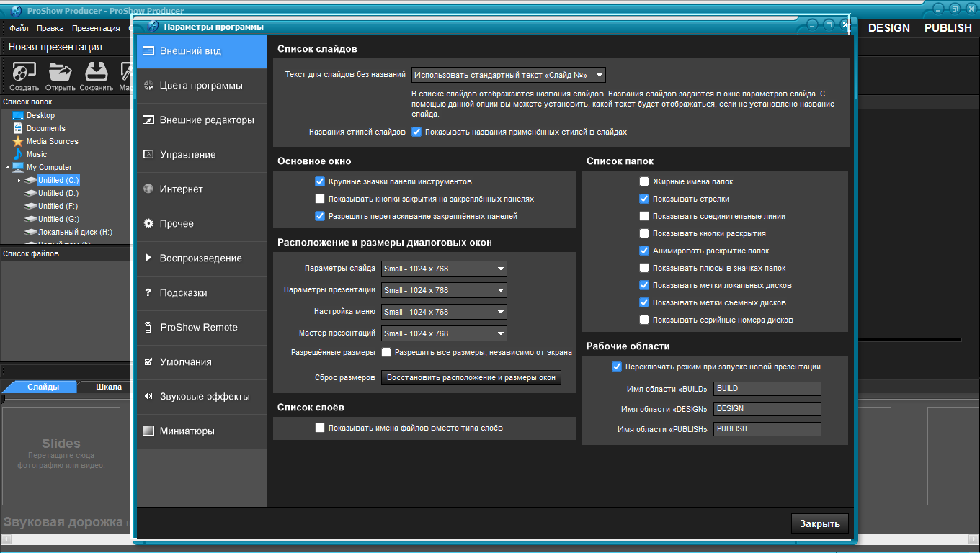Open the Файл menu
Image resolution: width=980 pixels, height=553 pixels.
click(19, 28)
